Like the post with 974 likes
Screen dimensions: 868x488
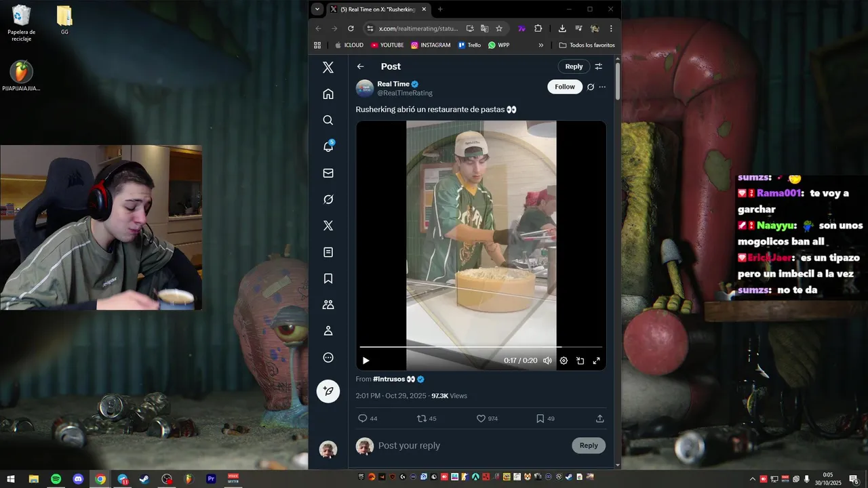(x=487, y=418)
